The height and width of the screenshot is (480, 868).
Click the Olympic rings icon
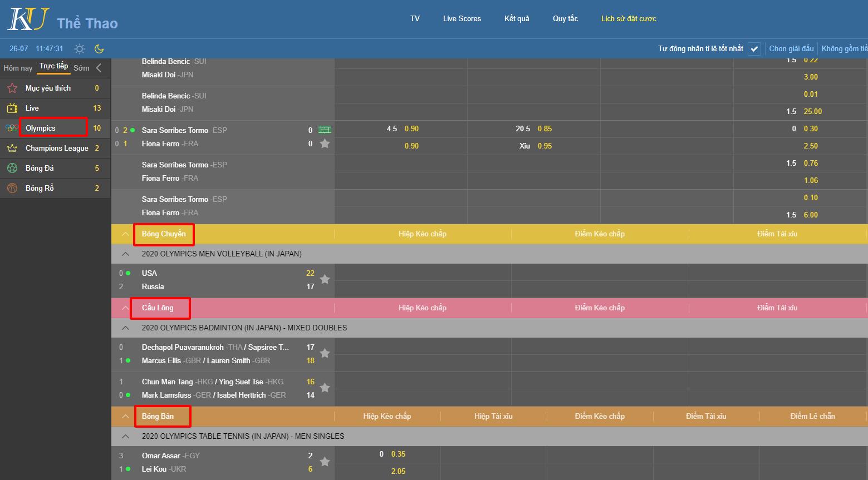tap(12, 128)
